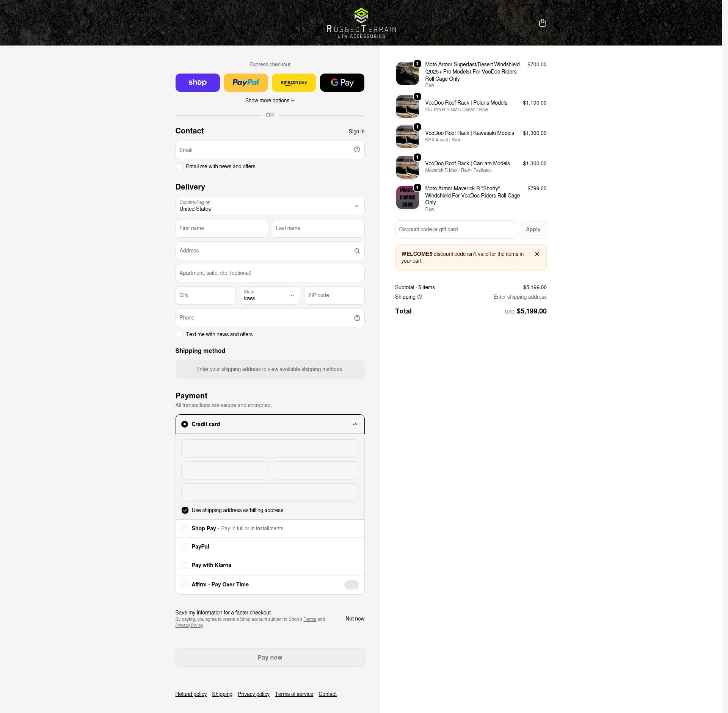Focus the First name field
The width and height of the screenshot is (728, 713).
pos(221,229)
